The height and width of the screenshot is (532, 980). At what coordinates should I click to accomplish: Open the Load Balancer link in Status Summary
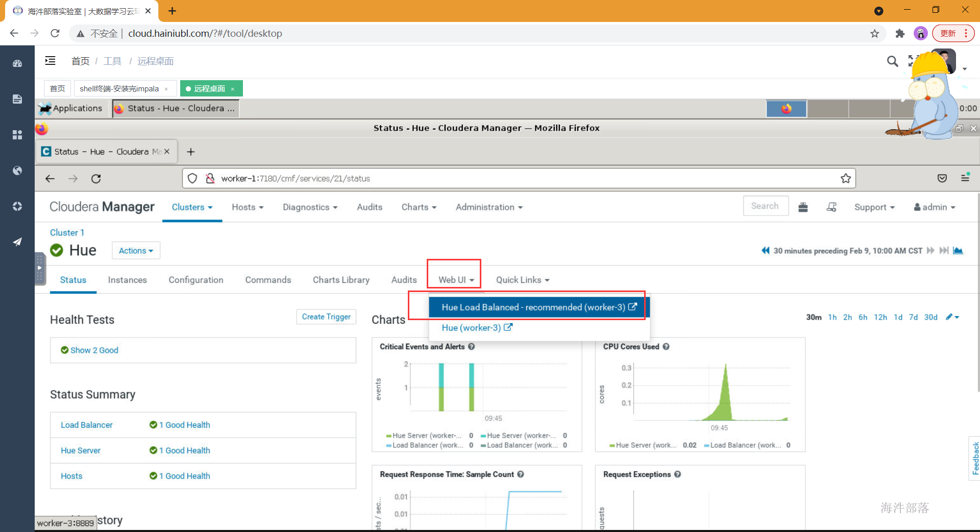pyautogui.click(x=86, y=425)
